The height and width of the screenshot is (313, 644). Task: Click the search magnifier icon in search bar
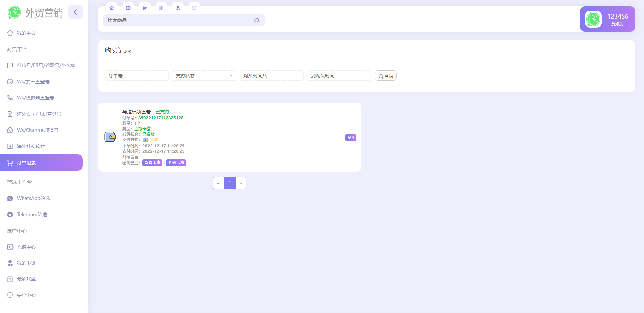pyautogui.click(x=257, y=20)
